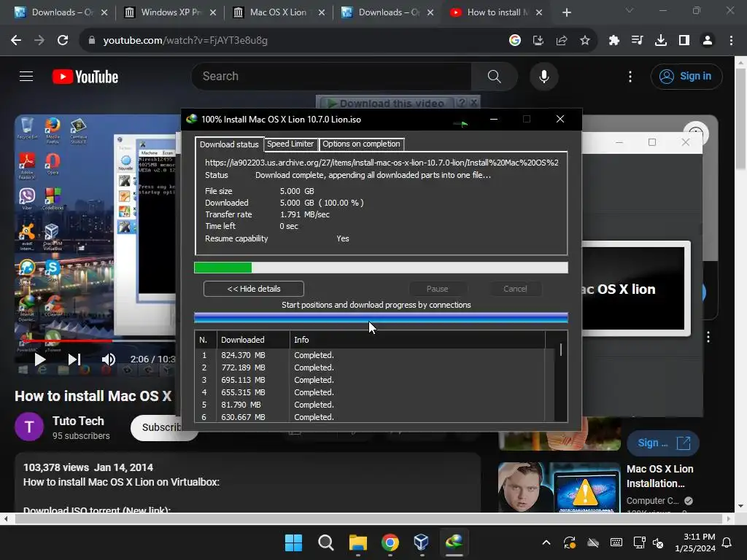Play the video
Image resolution: width=747 pixels, height=560 pixels.
click(x=40, y=359)
